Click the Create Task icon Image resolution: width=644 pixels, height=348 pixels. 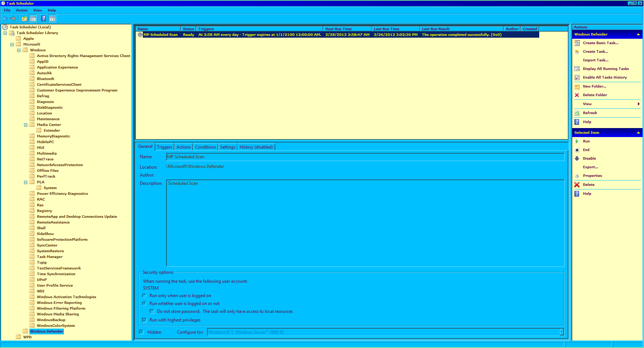click(x=577, y=52)
